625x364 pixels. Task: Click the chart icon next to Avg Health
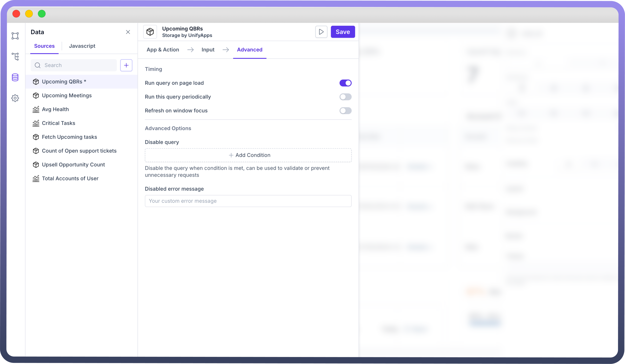36,109
